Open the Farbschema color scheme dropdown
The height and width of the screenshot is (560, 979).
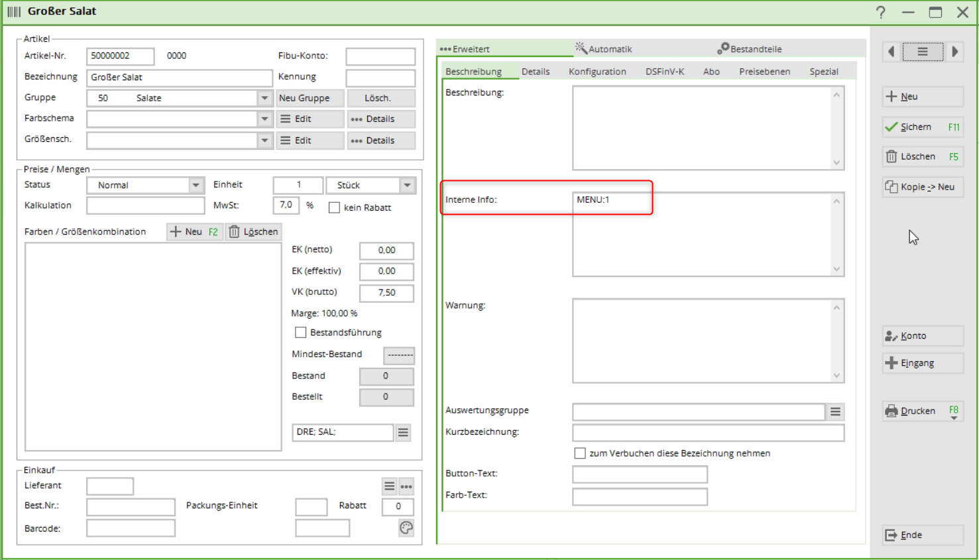[264, 119]
